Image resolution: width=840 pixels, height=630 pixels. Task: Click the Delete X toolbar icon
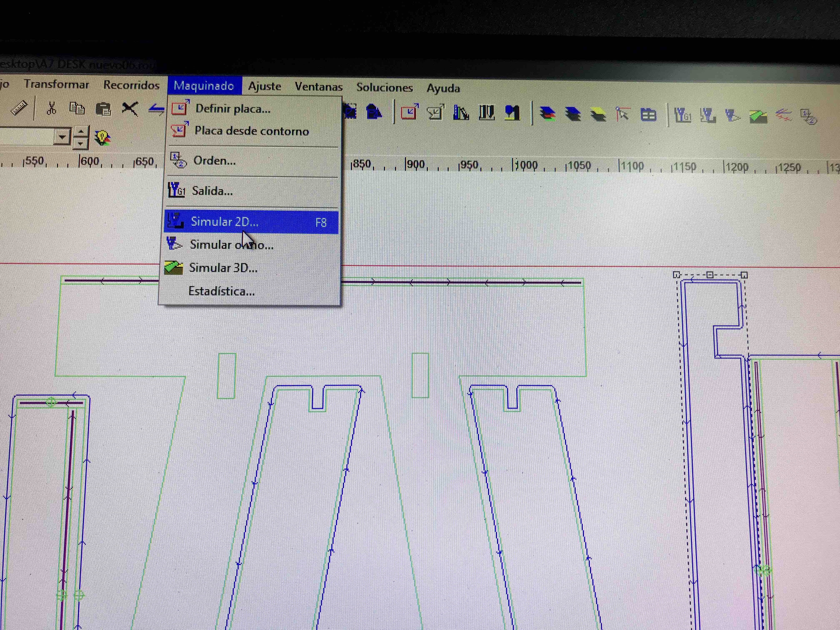130,109
